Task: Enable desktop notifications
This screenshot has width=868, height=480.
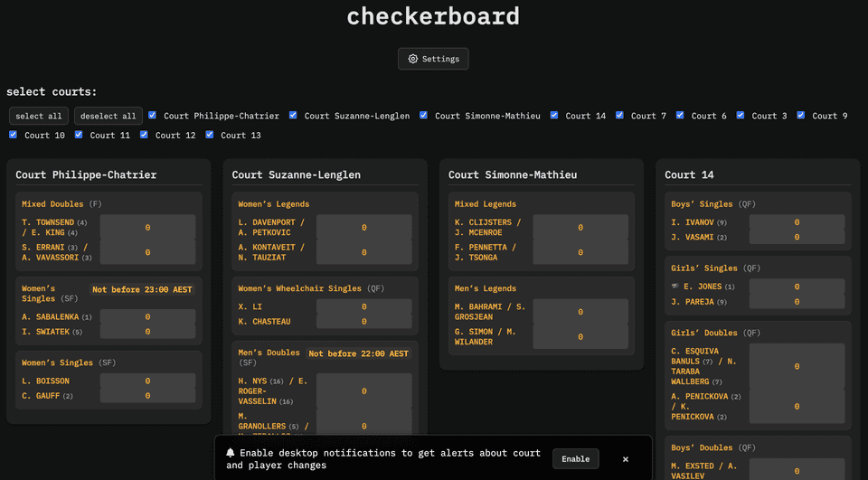Action: pyautogui.click(x=575, y=459)
